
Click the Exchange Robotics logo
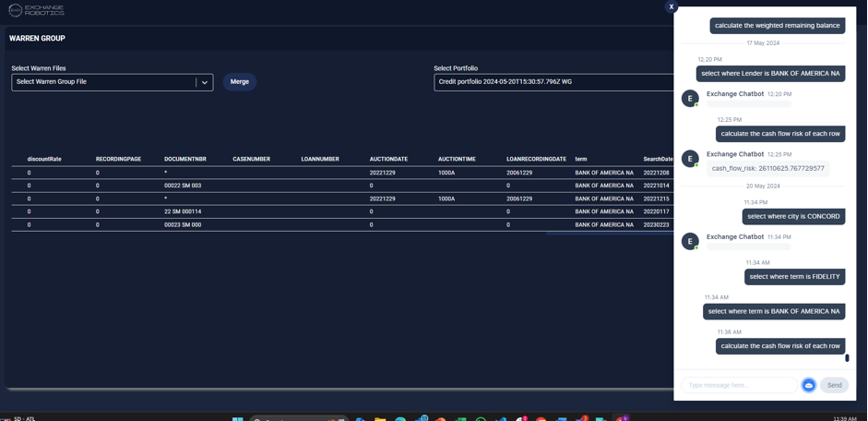click(x=36, y=10)
